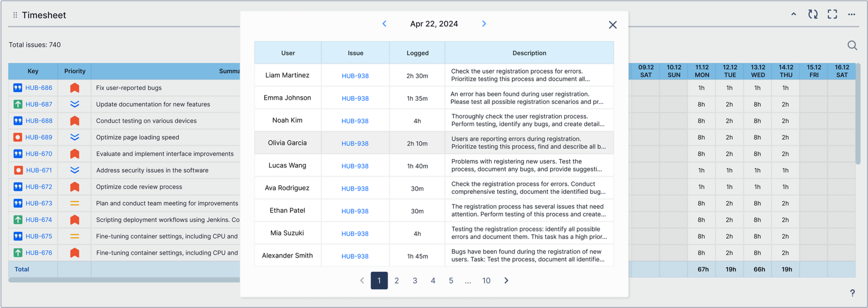Open the HUB-676 issue link
Image resolution: width=868 pixels, height=308 pixels.
[x=39, y=253]
